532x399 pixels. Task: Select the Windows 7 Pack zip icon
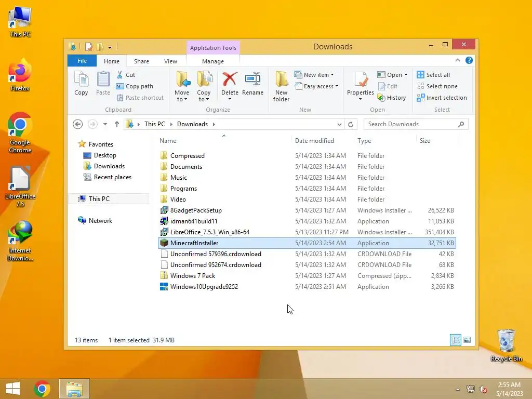[164, 275]
